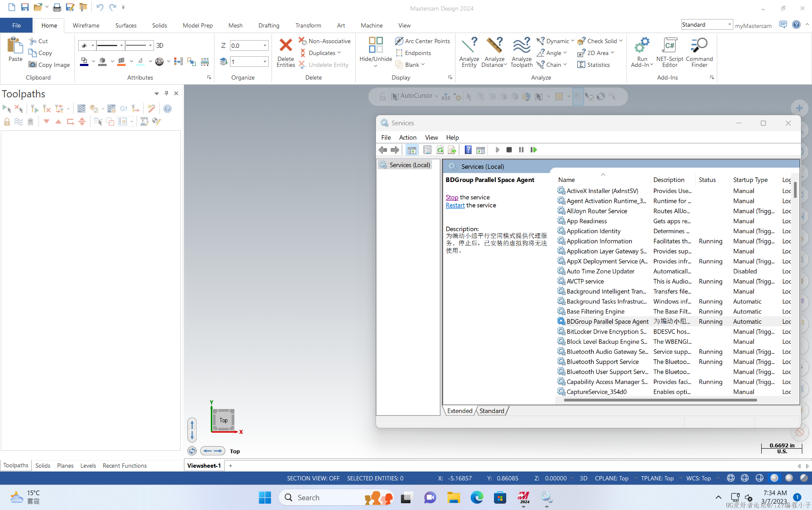Open the Action menu in Services
The height and width of the screenshot is (510, 812).
pos(408,137)
